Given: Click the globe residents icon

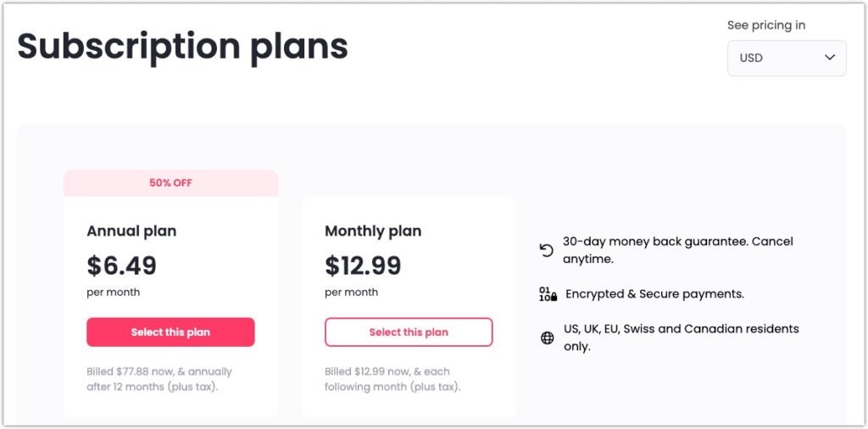Looking at the screenshot, I should point(547,337).
